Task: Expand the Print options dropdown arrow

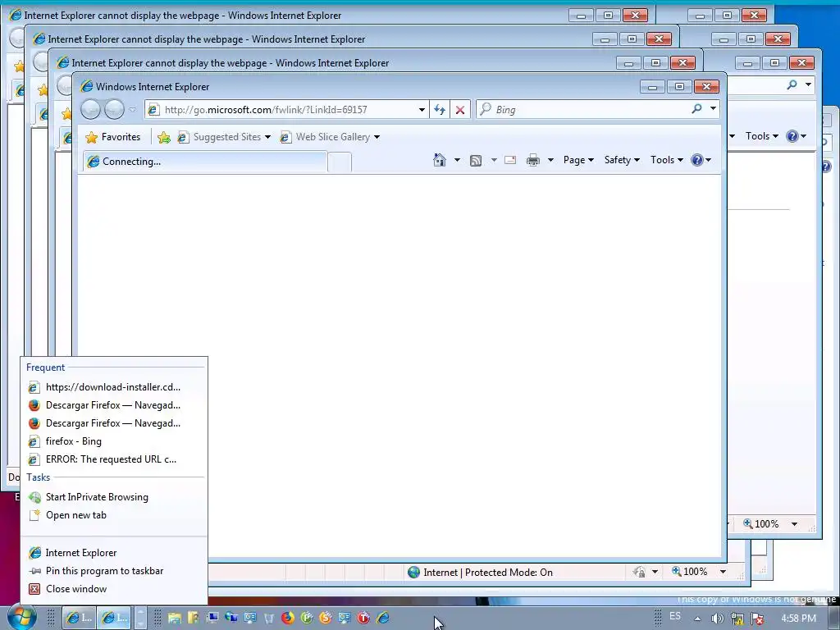Action: (x=550, y=160)
